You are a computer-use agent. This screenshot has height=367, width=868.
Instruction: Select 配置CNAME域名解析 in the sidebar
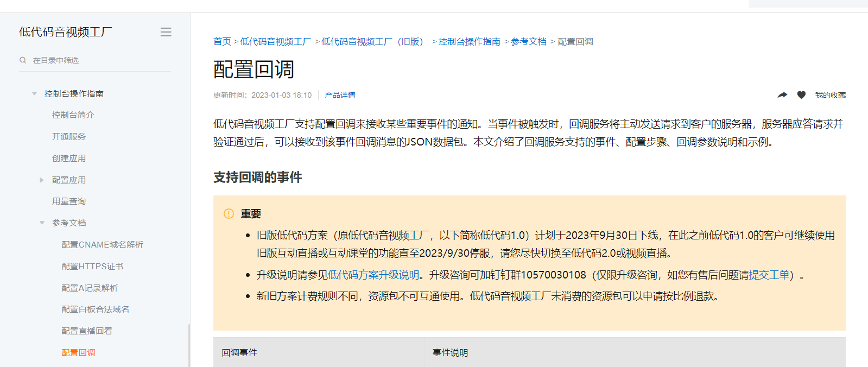pyautogui.click(x=103, y=245)
